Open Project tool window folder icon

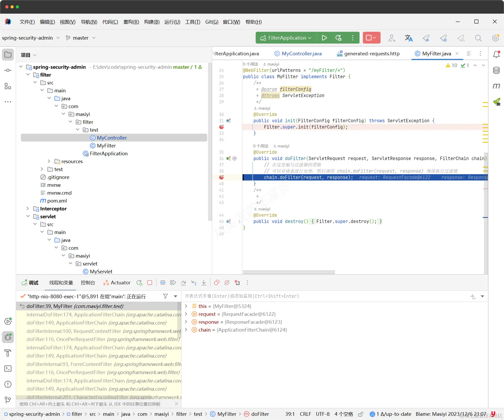pos(8,55)
